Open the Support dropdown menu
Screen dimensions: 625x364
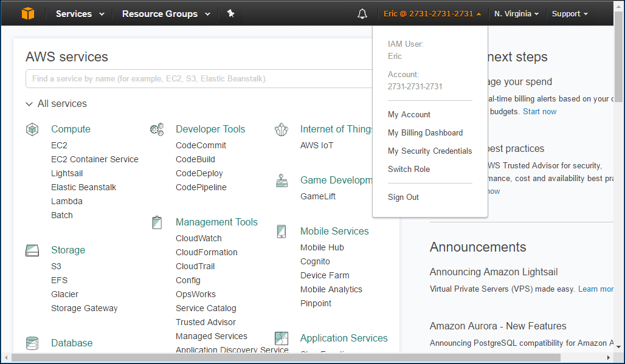570,13
